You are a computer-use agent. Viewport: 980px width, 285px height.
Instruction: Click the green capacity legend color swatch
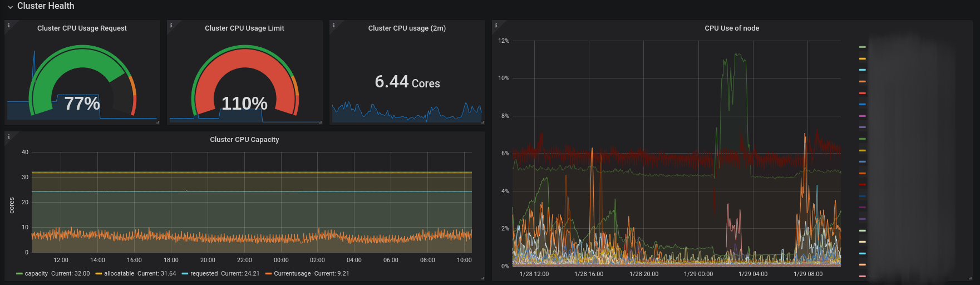point(19,274)
